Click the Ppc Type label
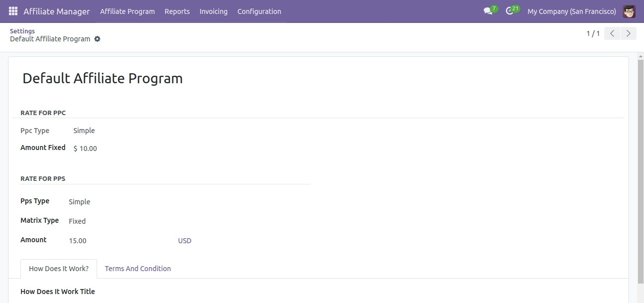Image resolution: width=644 pixels, height=303 pixels. tap(35, 131)
